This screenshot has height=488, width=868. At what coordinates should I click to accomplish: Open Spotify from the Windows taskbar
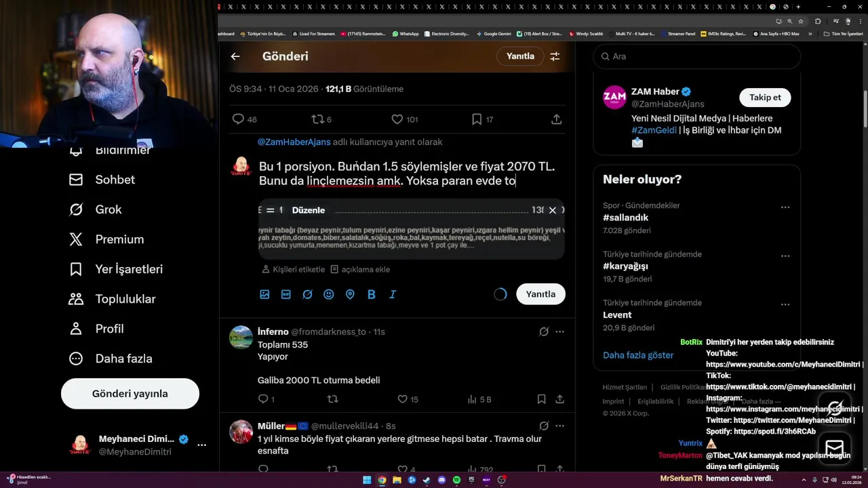click(x=456, y=480)
